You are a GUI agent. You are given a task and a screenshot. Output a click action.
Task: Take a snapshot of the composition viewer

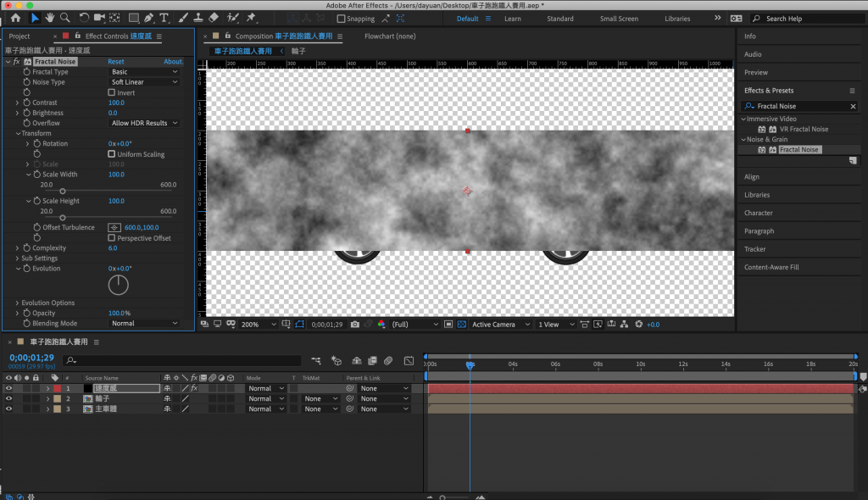pos(354,325)
